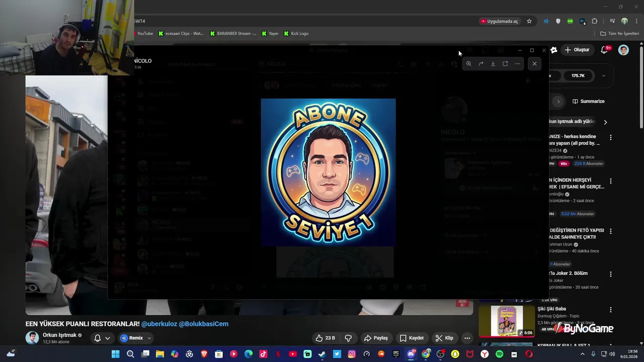Open the ecesaari Clips bookmark
Screen dimensions: 644x362
click(181, 33)
